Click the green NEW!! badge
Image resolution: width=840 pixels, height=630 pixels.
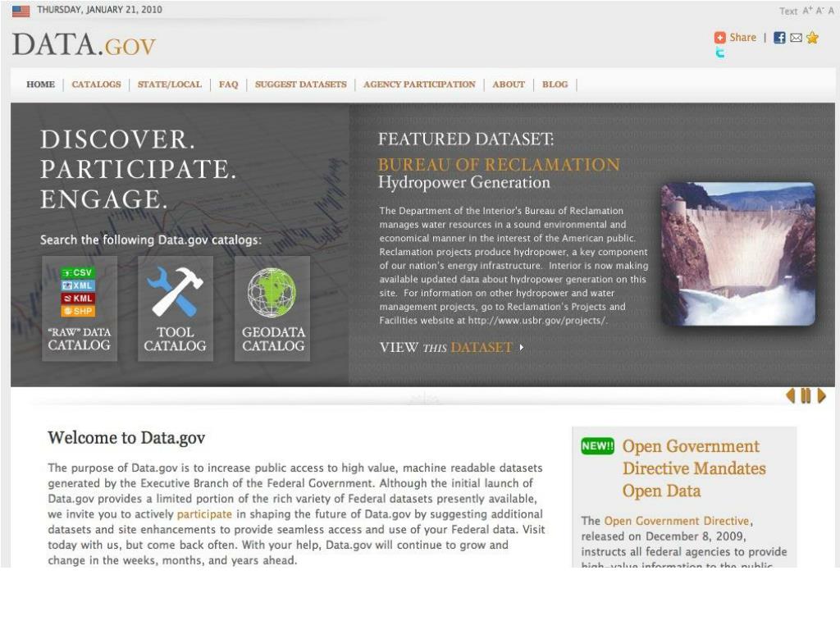(597, 445)
